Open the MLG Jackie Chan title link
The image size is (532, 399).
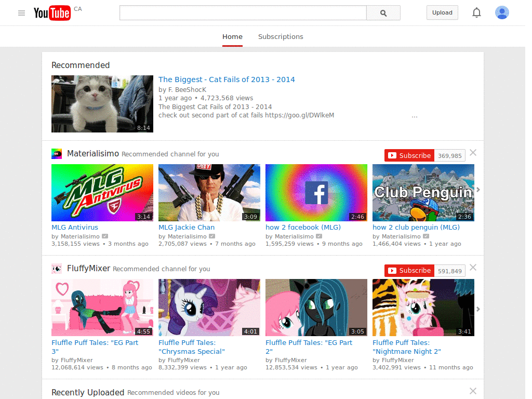[x=187, y=228]
